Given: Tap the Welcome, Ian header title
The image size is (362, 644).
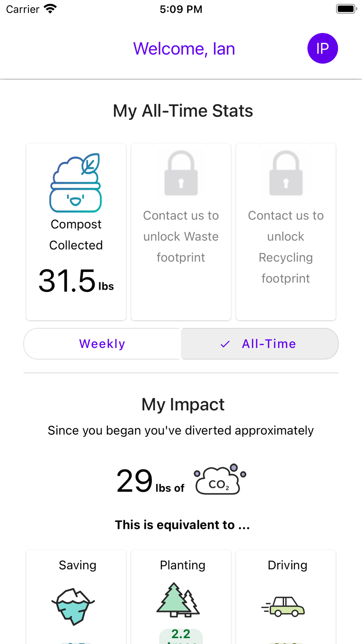Looking at the screenshot, I should pos(184,49).
